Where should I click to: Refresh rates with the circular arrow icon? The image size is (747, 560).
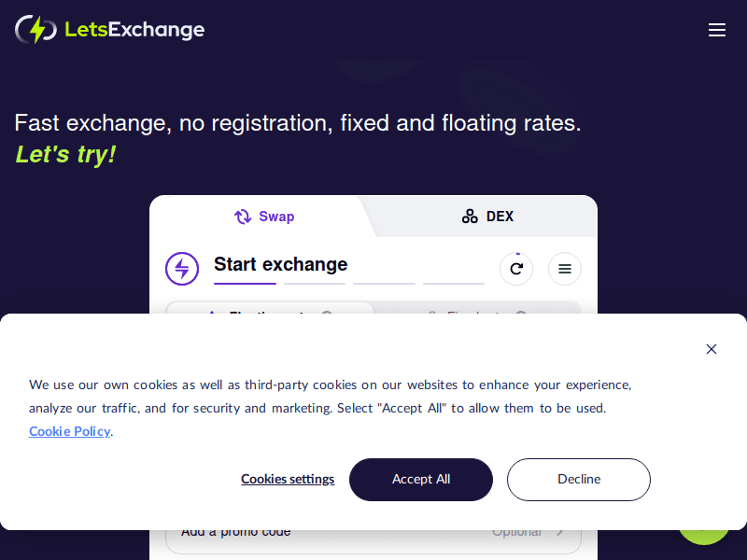click(516, 268)
